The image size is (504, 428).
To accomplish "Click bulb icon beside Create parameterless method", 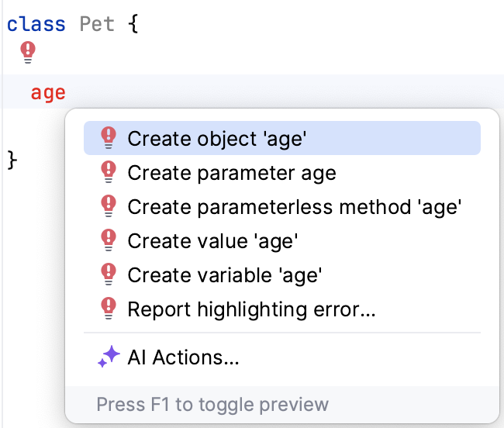I will (x=109, y=206).
